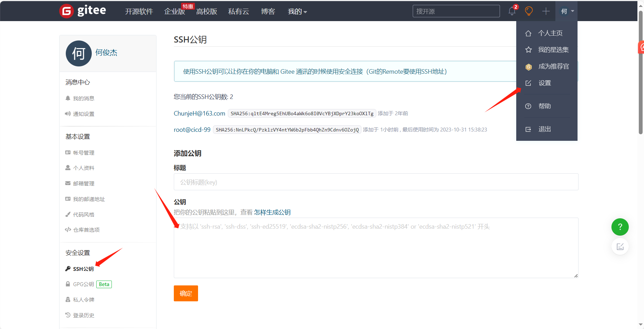Open 我的邮递地址 in sidebar
Screen dimensions: 644x329
(x=89, y=199)
